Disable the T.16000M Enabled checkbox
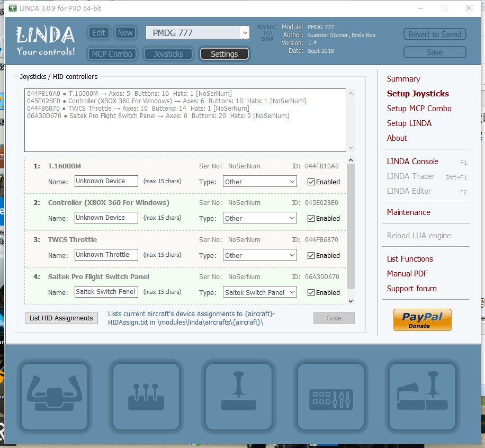 [311, 182]
